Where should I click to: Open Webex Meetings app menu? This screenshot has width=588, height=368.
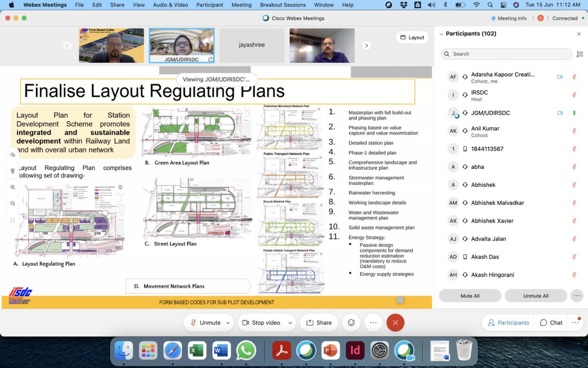[44, 5]
